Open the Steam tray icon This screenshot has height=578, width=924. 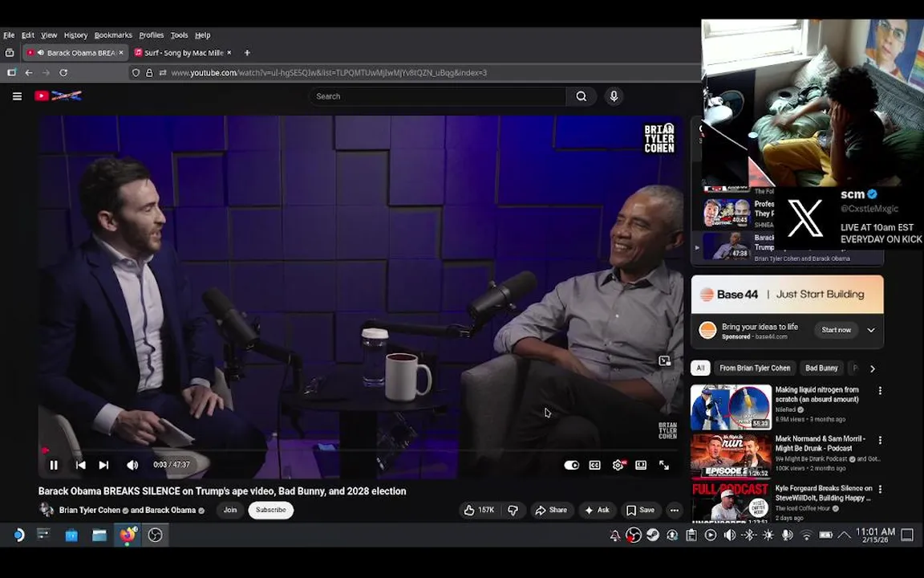(x=652, y=535)
